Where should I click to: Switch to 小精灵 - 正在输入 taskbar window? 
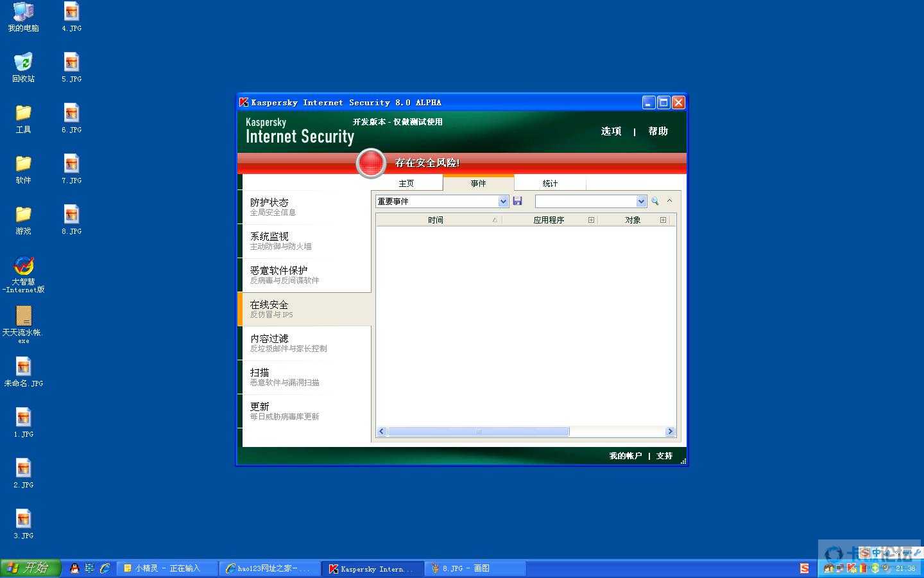[167, 568]
